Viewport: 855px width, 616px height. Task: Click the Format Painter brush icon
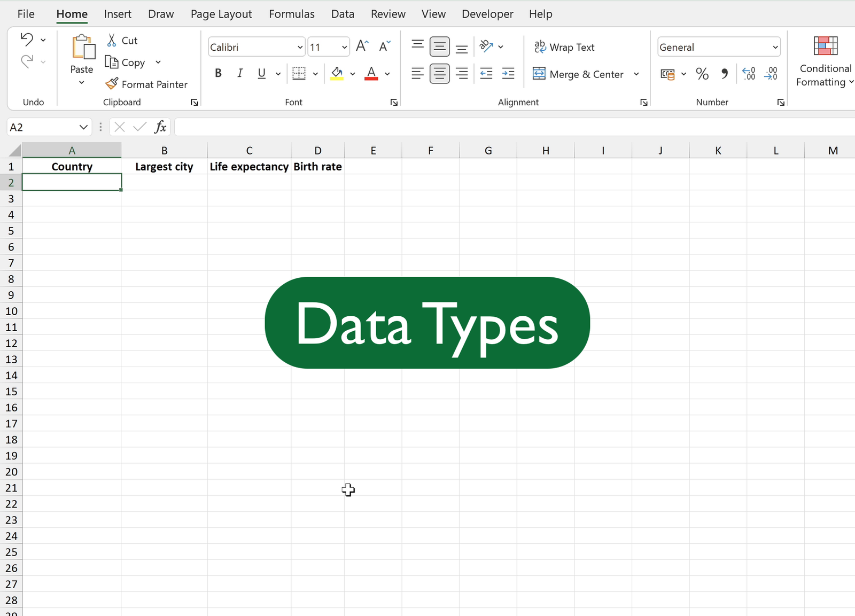(112, 84)
